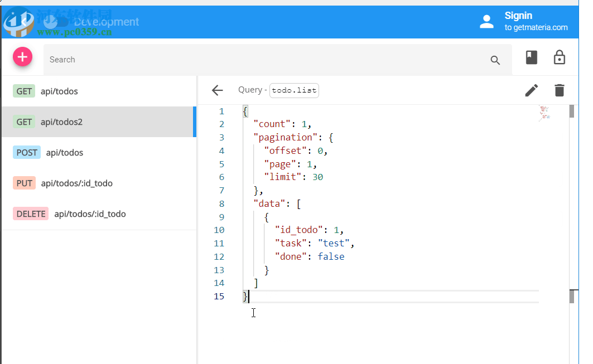
Task: Click the lock permissions icon
Action: click(559, 57)
